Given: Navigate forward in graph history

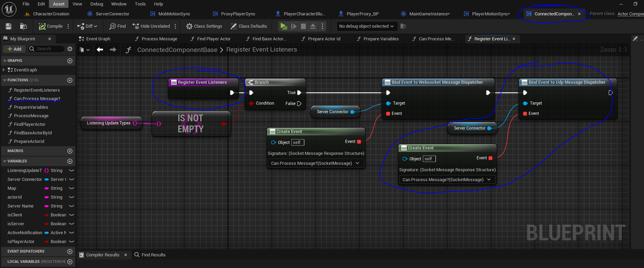Looking at the screenshot, I should 113,50.
